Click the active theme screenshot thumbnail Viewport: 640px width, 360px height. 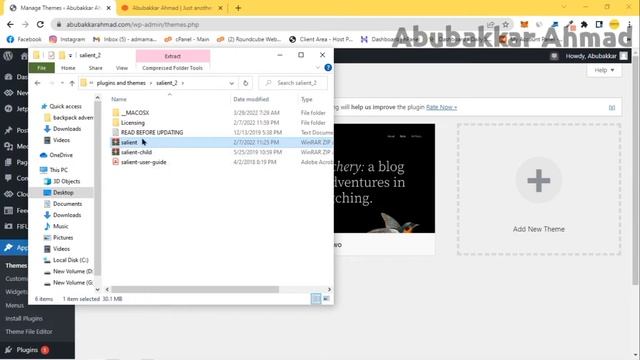point(384,178)
